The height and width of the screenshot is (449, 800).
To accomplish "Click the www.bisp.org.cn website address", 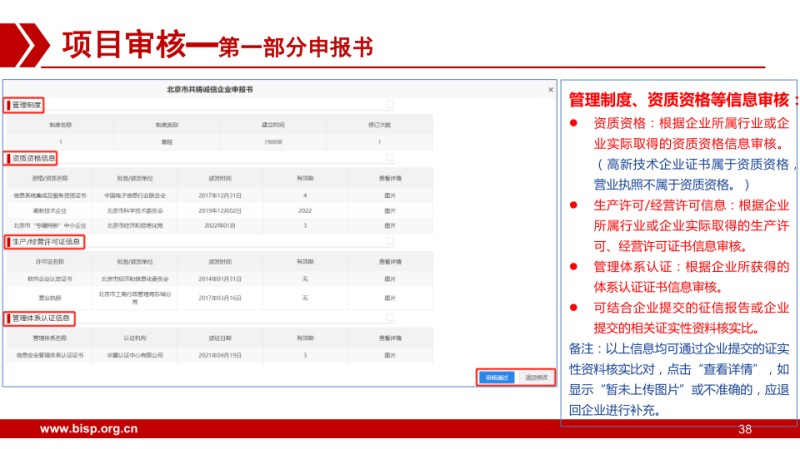I will point(88,429).
